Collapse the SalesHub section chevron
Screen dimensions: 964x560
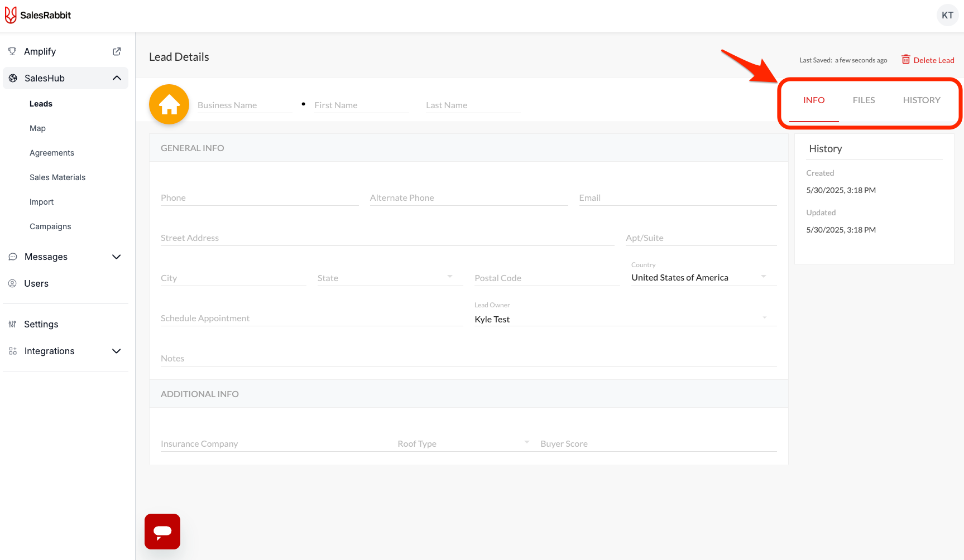coord(117,78)
